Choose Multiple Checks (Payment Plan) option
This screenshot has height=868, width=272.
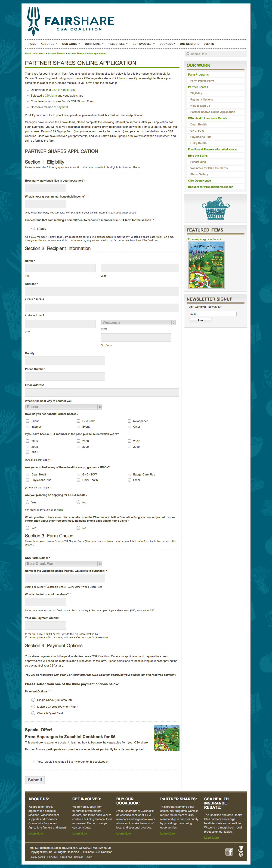[33, 706]
